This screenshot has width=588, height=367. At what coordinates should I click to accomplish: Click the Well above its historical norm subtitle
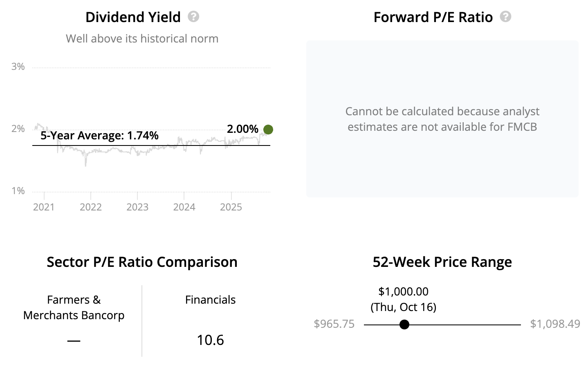click(142, 39)
